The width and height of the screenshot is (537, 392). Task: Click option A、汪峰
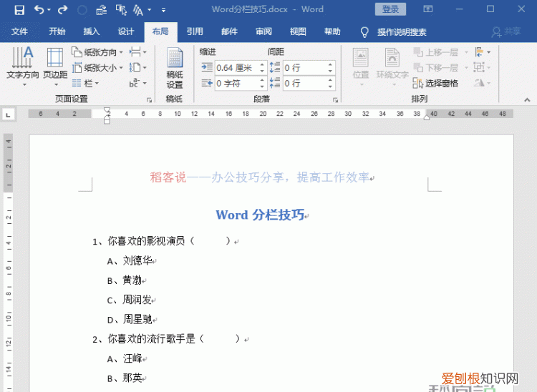125,358
